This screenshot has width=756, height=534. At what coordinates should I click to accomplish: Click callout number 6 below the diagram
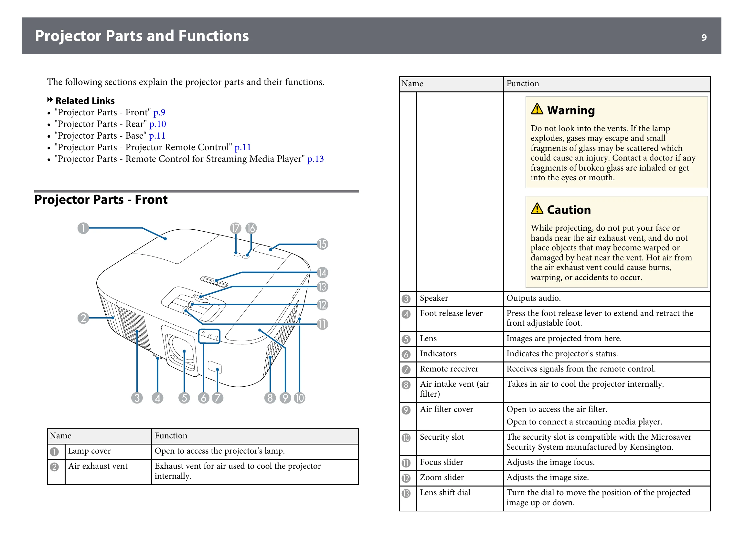[x=204, y=398]
